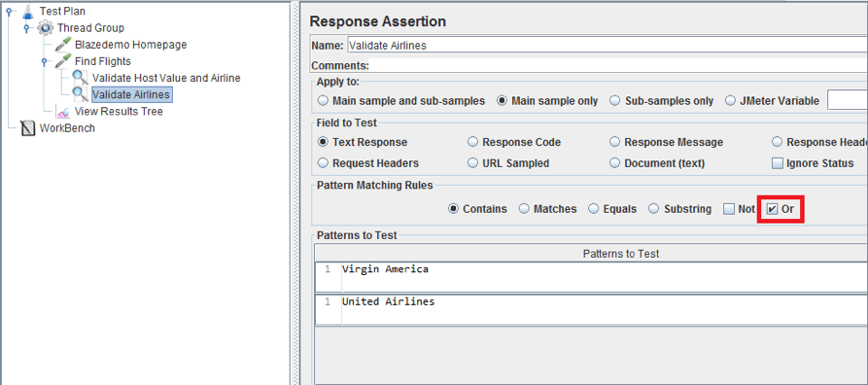The image size is (868, 385).
Task: Select Contains pattern matching rule
Action: tap(453, 209)
